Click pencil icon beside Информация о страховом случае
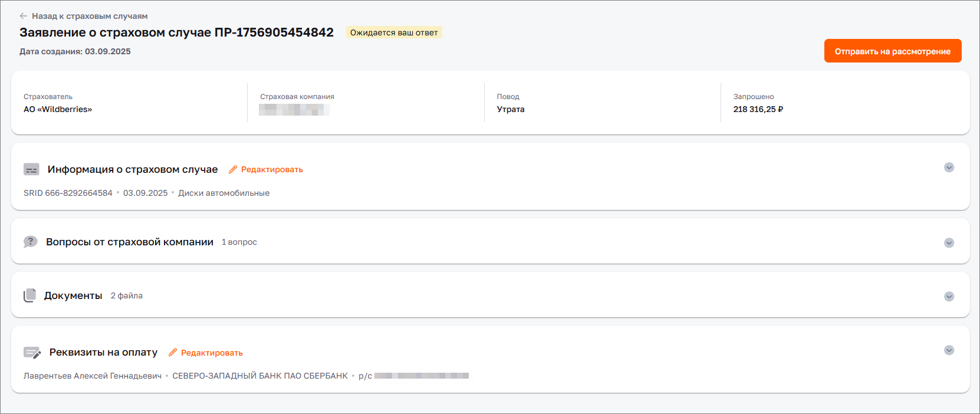 coord(233,170)
